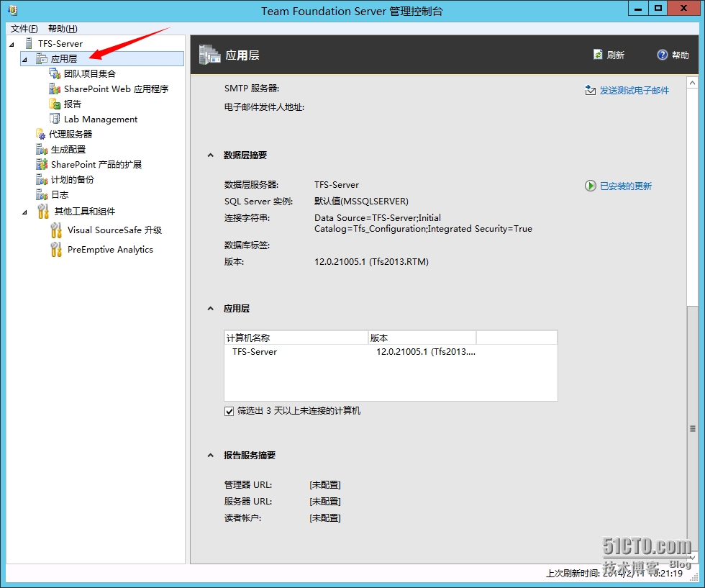705x588 pixels.
Task: Select 日志 tree item
Action: click(x=60, y=195)
